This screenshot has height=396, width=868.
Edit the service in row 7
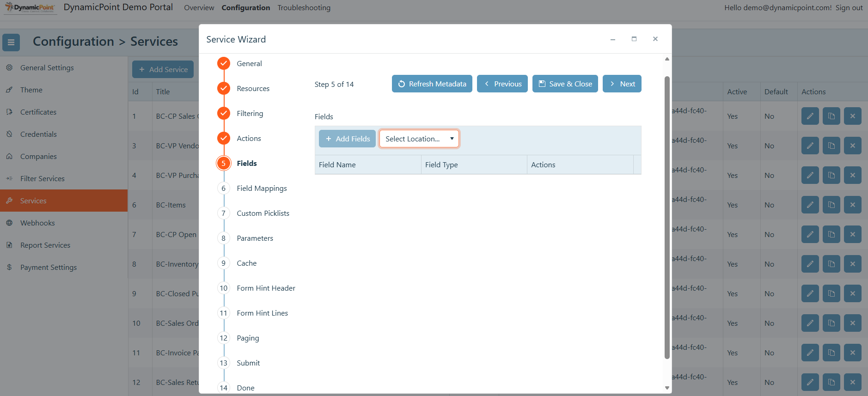click(x=810, y=234)
